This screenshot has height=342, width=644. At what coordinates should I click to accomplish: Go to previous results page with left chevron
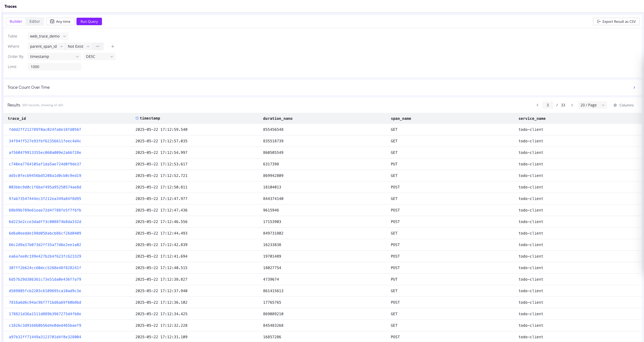(x=537, y=105)
